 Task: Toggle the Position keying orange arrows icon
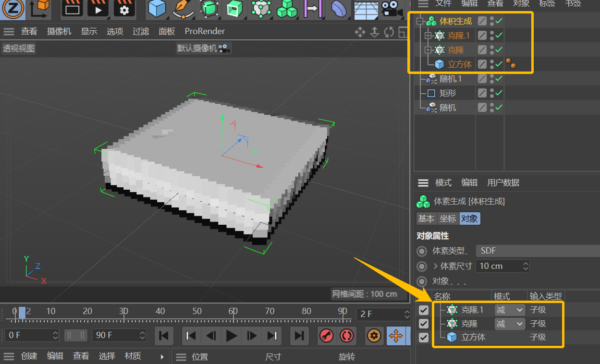pos(396,335)
